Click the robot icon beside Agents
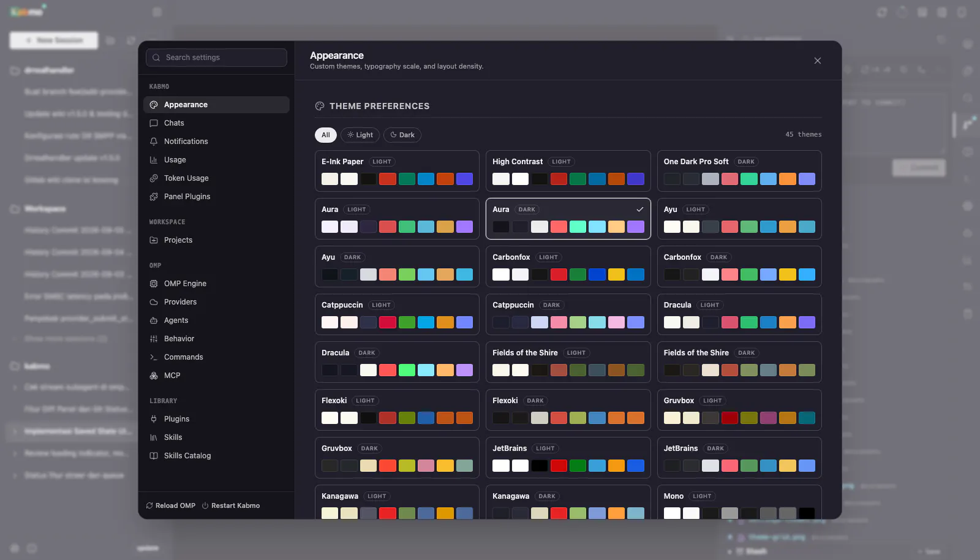980x560 pixels. pyautogui.click(x=154, y=320)
